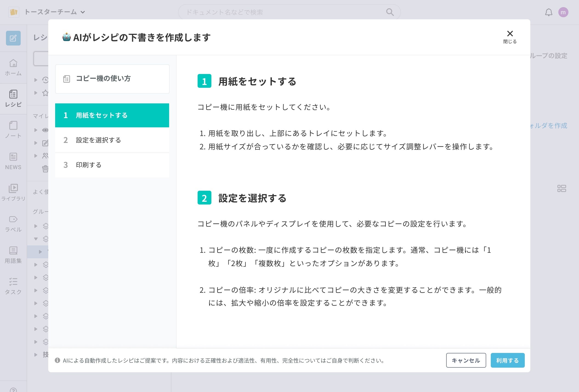Click the notification bell

coord(549,12)
